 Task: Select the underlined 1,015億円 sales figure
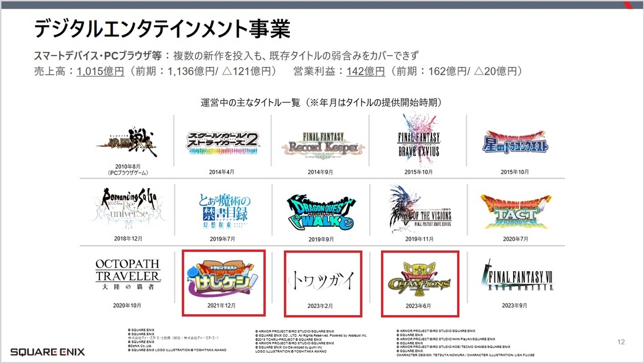[101, 71]
